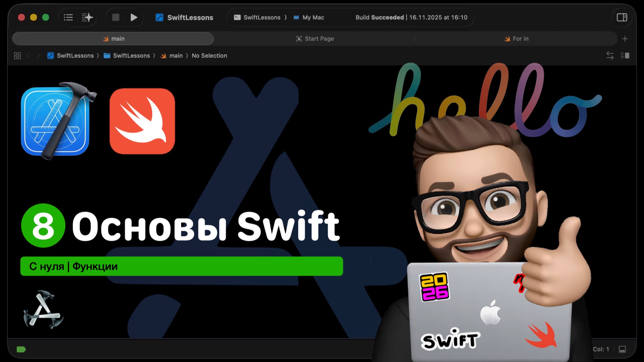644x362 pixels.
Task: Click No Selection in the jump bar
Action: (x=209, y=55)
